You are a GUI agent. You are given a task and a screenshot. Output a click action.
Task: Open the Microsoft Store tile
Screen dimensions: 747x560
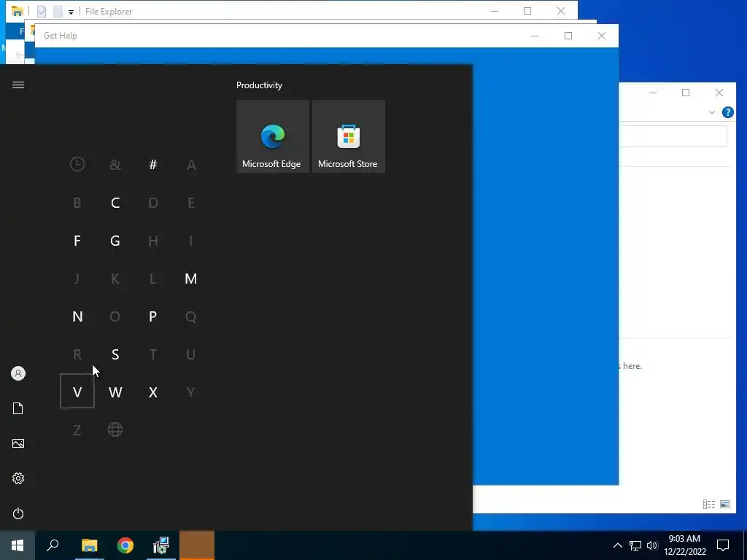pyautogui.click(x=348, y=136)
